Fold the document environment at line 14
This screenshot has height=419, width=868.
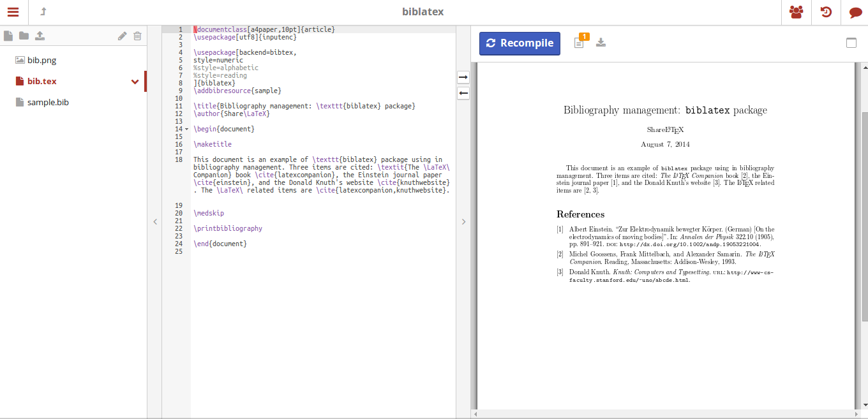(186, 129)
